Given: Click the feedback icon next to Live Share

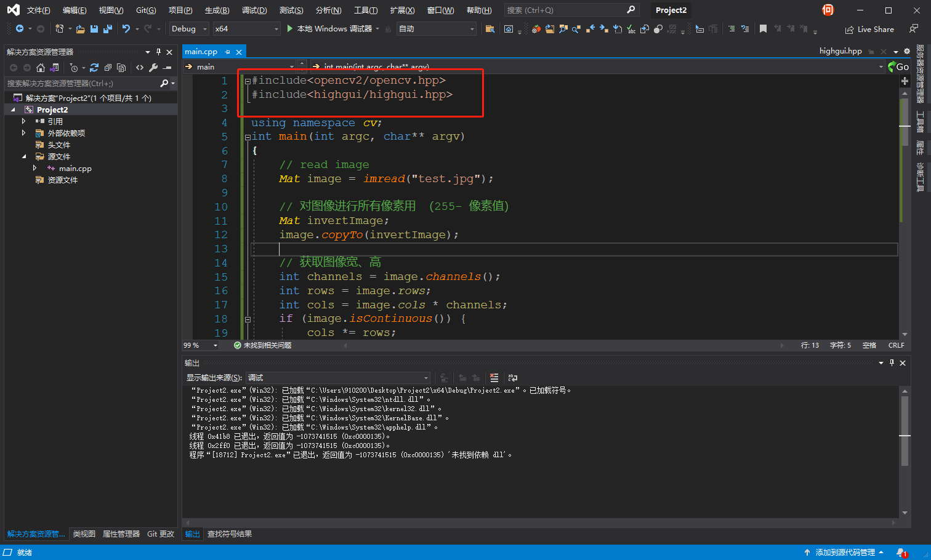Looking at the screenshot, I should [913, 29].
